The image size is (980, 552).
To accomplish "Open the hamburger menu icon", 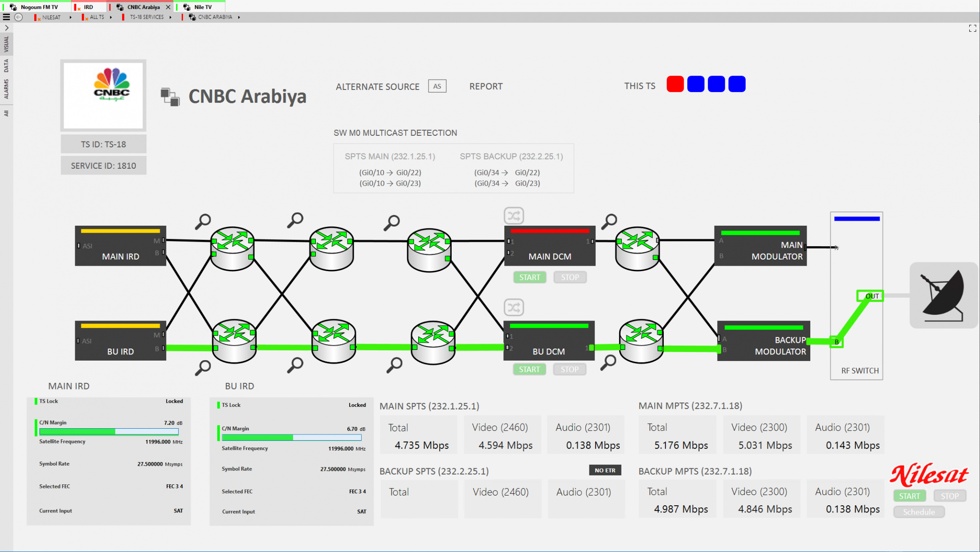I will pos(6,17).
